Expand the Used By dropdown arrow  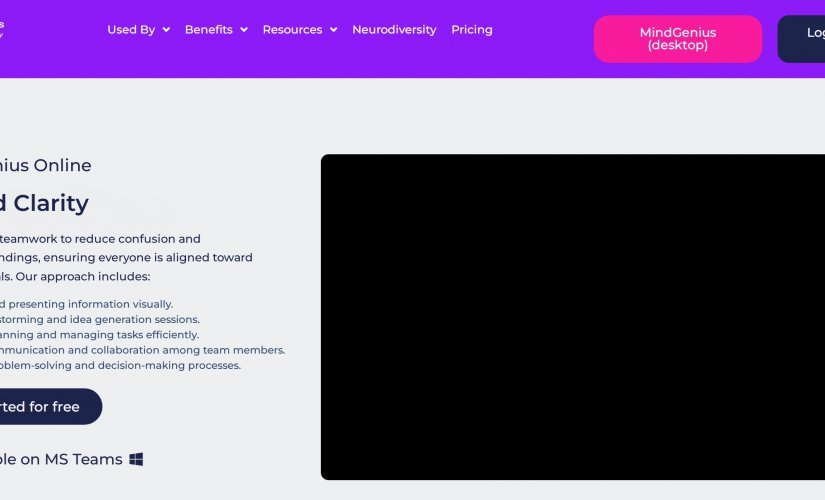166,30
